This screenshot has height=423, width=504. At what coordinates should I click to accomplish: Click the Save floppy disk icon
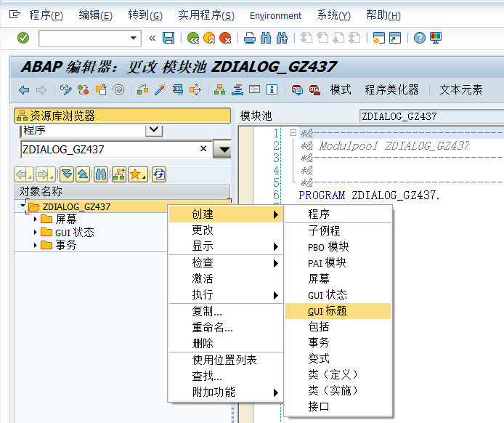tap(168, 38)
